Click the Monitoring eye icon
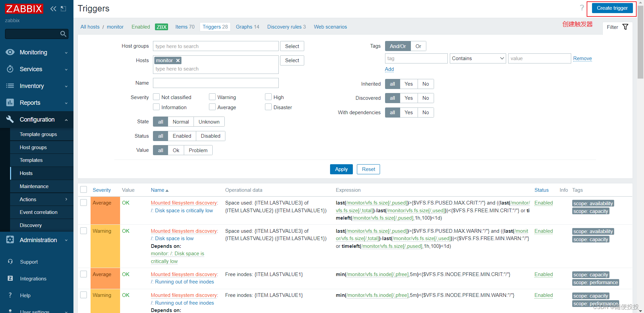The height and width of the screenshot is (313, 644). coord(10,52)
